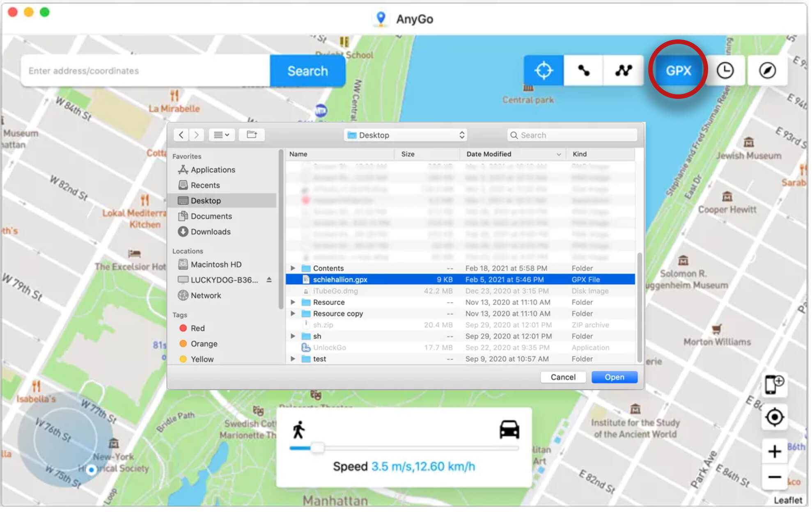Select Downloads in the Favorites sidebar

click(x=211, y=233)
